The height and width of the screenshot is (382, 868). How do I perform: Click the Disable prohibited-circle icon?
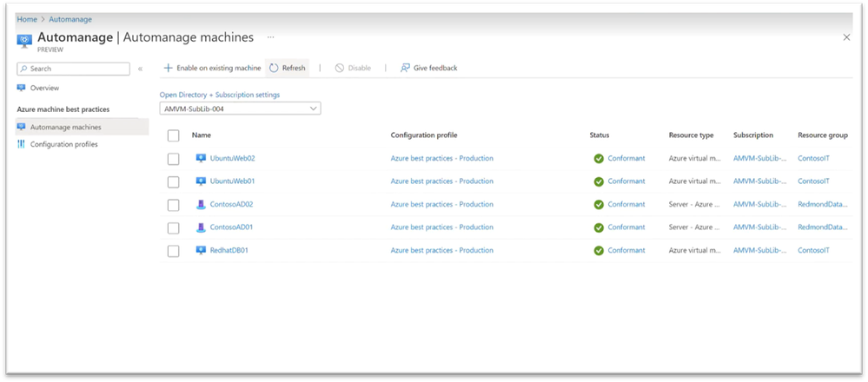340,68
